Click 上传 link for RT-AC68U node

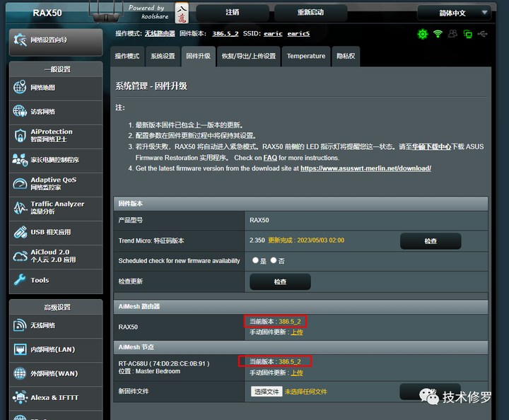coord(297,373)
